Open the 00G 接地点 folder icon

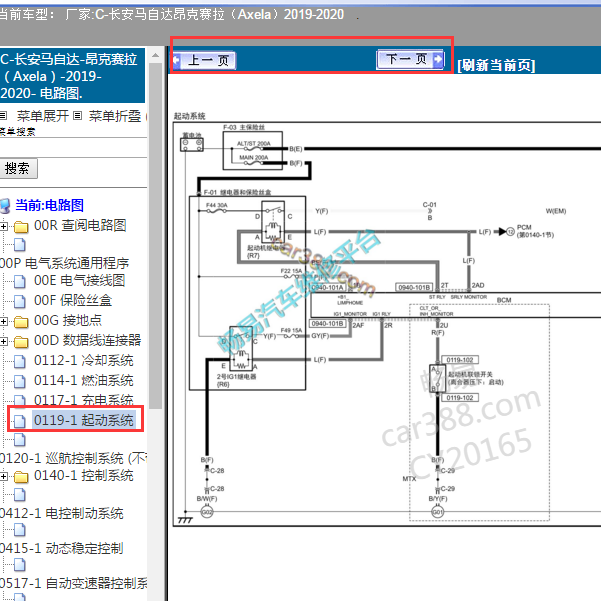(x=21, y=322)
